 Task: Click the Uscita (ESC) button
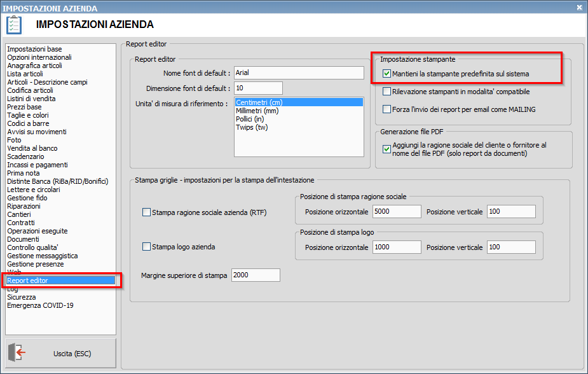pos(61,354)
